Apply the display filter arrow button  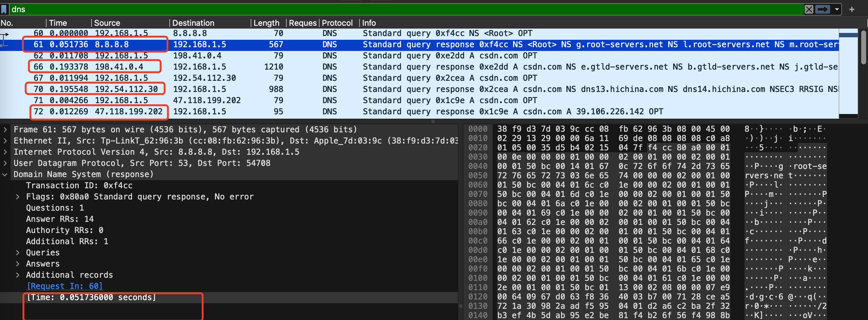pyautogui.click(x=822, y=9)
